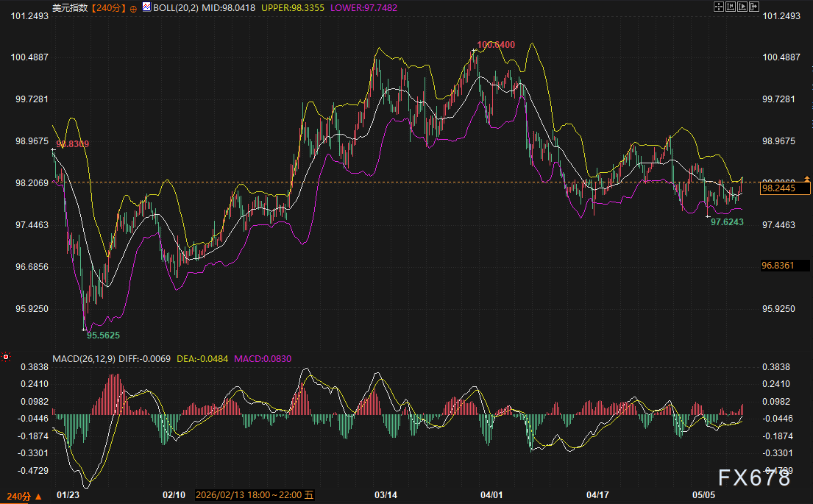Viewport: 813px width, 504px height.
Task: Click the crosshair cursor icon at top right
Action: (x=719, y=7)
